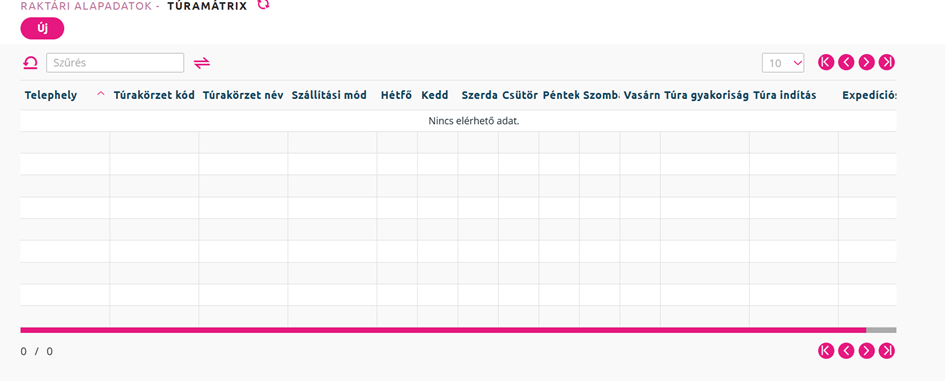Click into the Szűrés filter field
The image size is (945, 381).
[x=115, y=63]
